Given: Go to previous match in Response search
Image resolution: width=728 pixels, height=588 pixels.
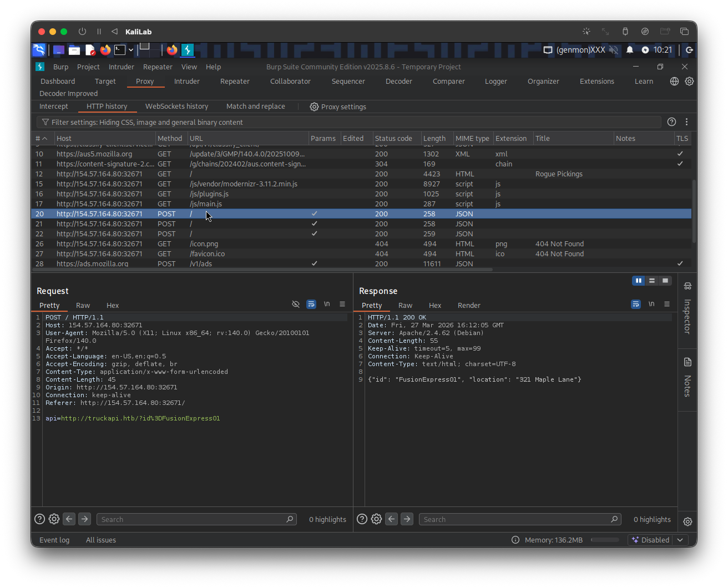Looking at the screenshot, I should pyautogui.click(x=392, y=519).
